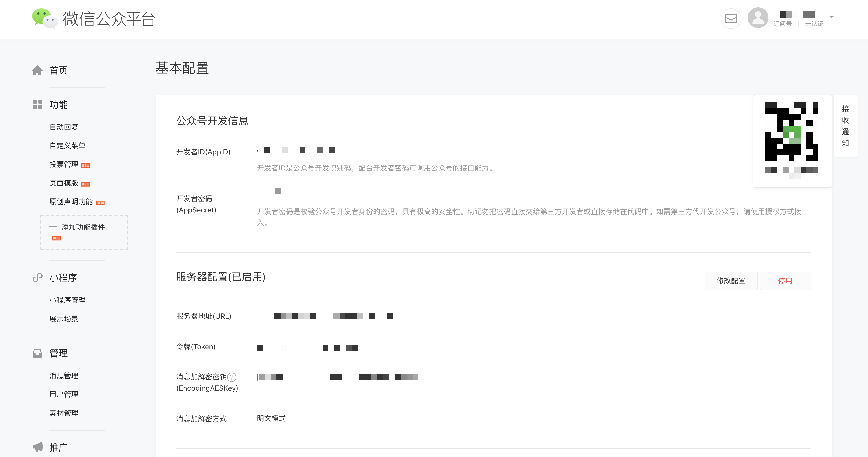Click the 消息加解密方式 label
Screen dimensions: 868x457
pos(201,419)
